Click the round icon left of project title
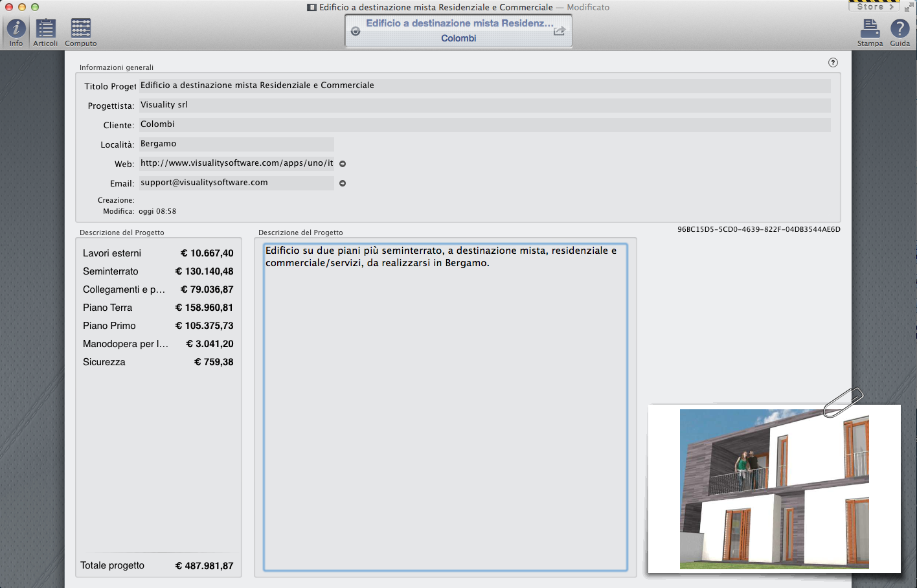Image resolution: width=917 pixels, height=588 pixels. 356,31
